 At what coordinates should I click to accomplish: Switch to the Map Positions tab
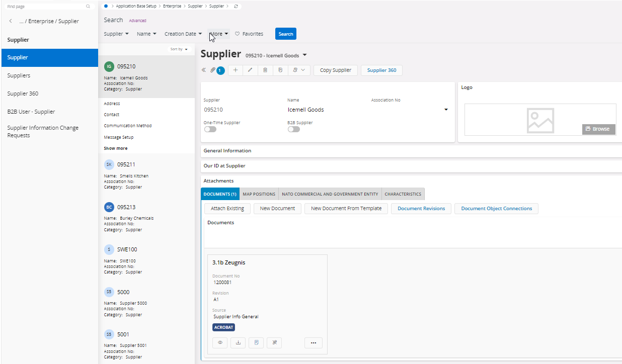pos(259,194)
